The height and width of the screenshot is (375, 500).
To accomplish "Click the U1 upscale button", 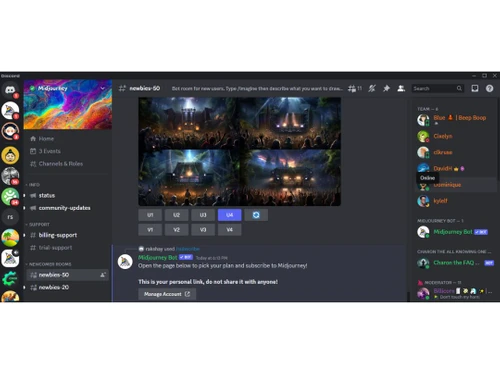I will click(x=150, y=215).
